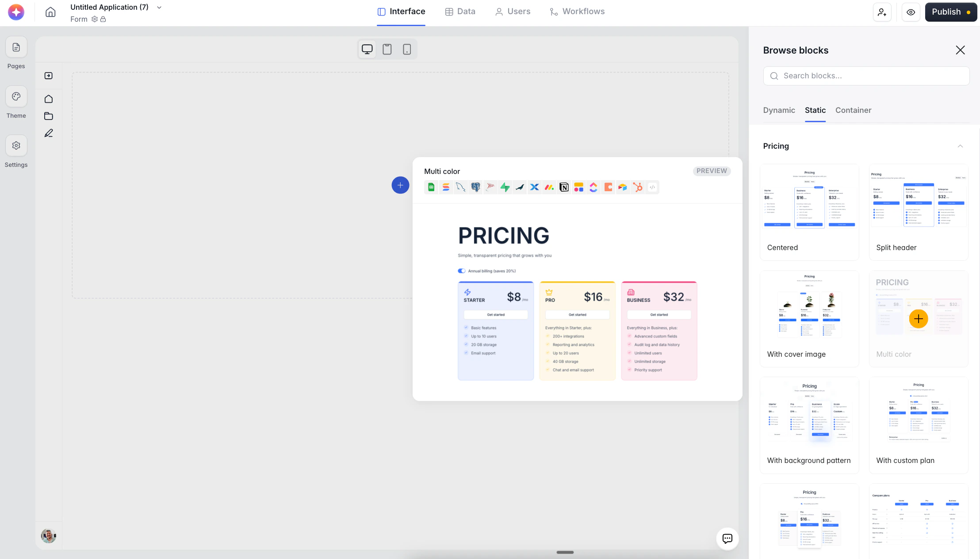Image resolution: width=980 pixels, height=559 pixels.
Task: Open the Pages panel
Action: pyautogui.click(x=16, y=48)
